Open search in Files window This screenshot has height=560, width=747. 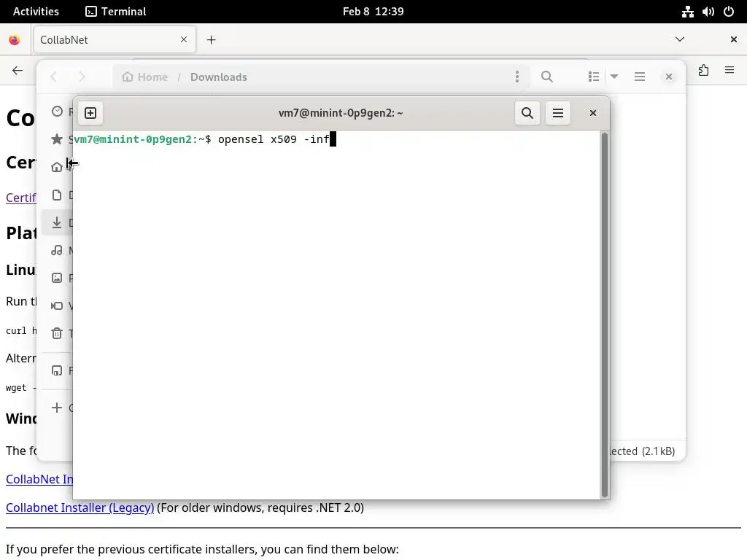click(547, 77)
